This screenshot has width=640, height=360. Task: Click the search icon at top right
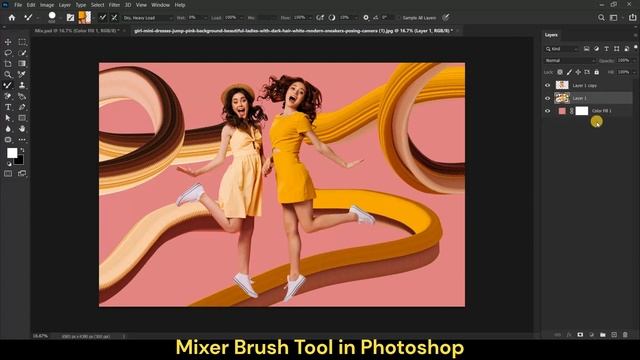(601, 18)
